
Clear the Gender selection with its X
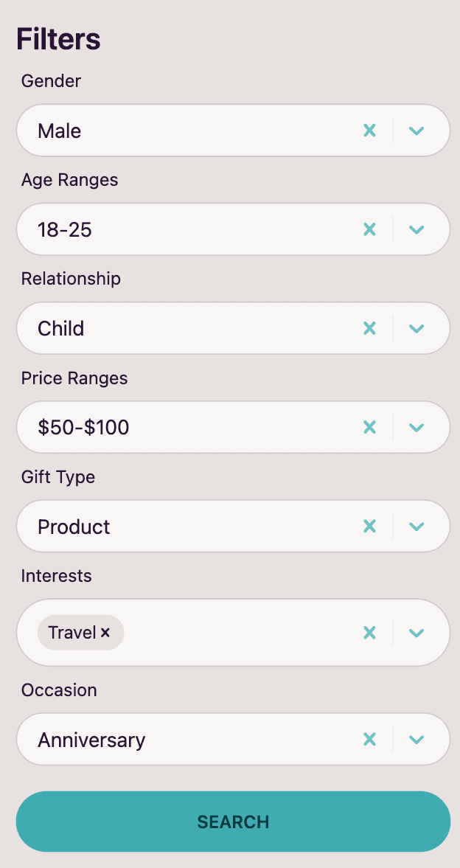370,131
